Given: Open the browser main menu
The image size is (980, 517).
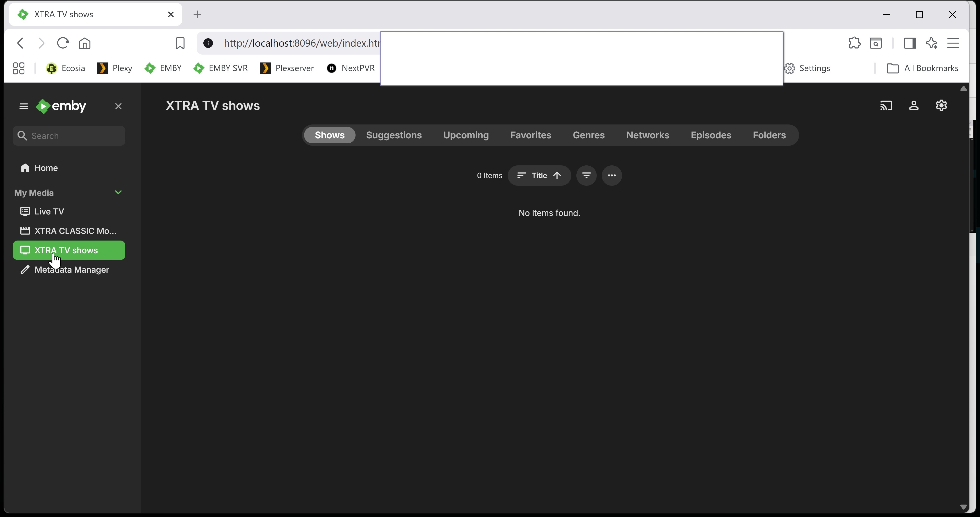Looking at the screenshot, I should [x=953, y=43].
